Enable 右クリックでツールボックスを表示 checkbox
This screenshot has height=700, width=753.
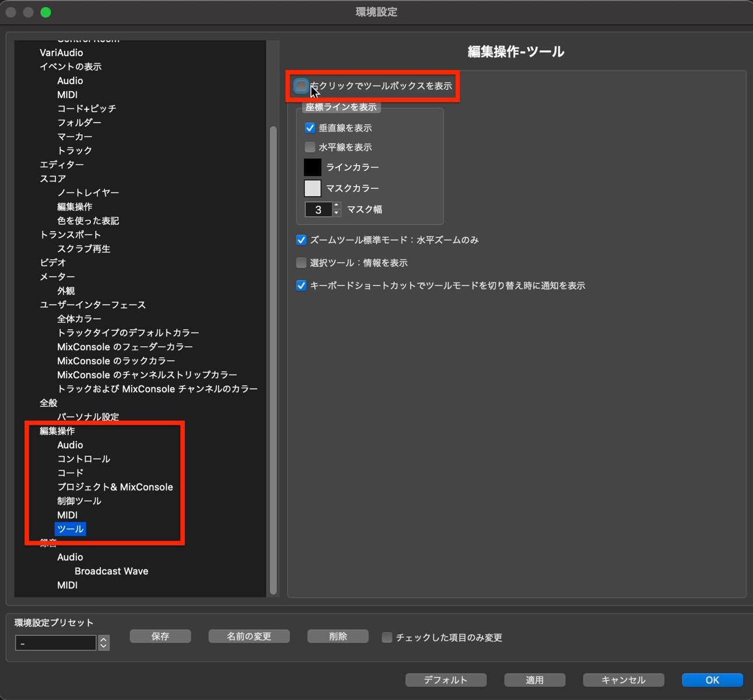click(301, 86)
